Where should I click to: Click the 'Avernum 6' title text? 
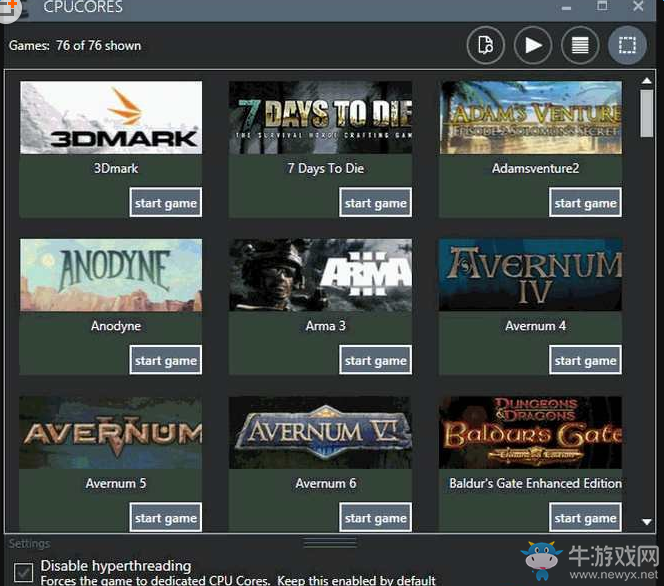coord(326,484)
